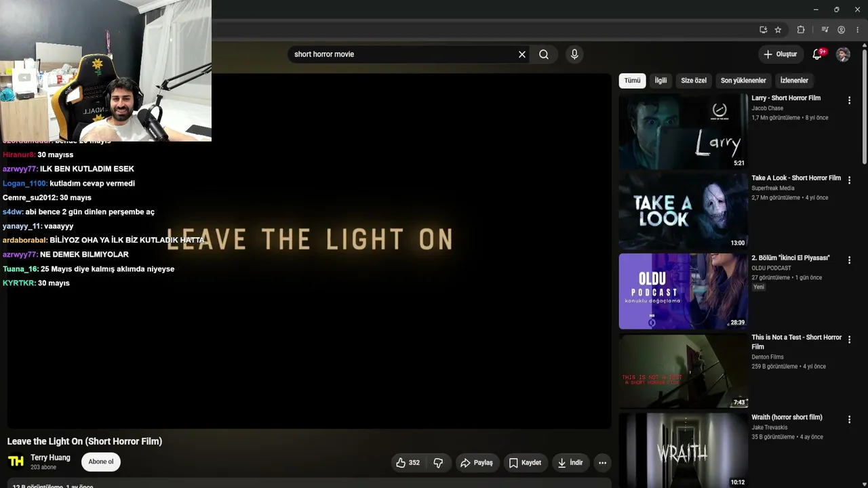Open the This Is Not a Test thumbnail
This screenshot has height=488, width=868.
point(683,371)
